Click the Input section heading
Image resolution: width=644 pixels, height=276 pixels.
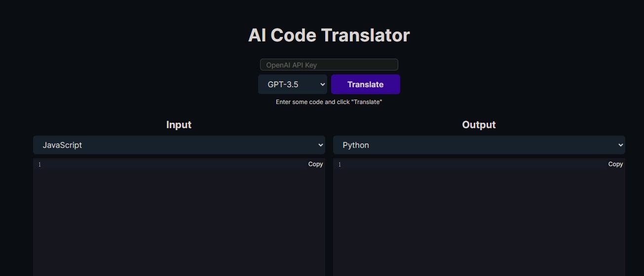(179, 125)
